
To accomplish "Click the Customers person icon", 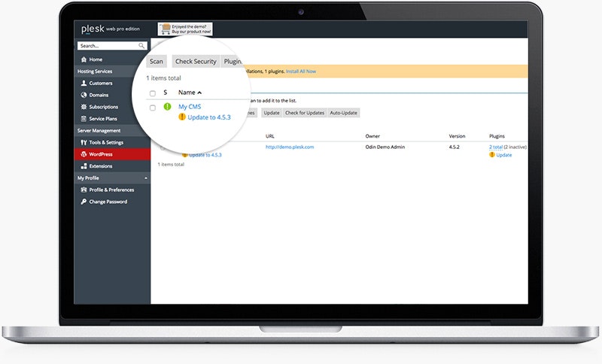I will pos(84,83).
